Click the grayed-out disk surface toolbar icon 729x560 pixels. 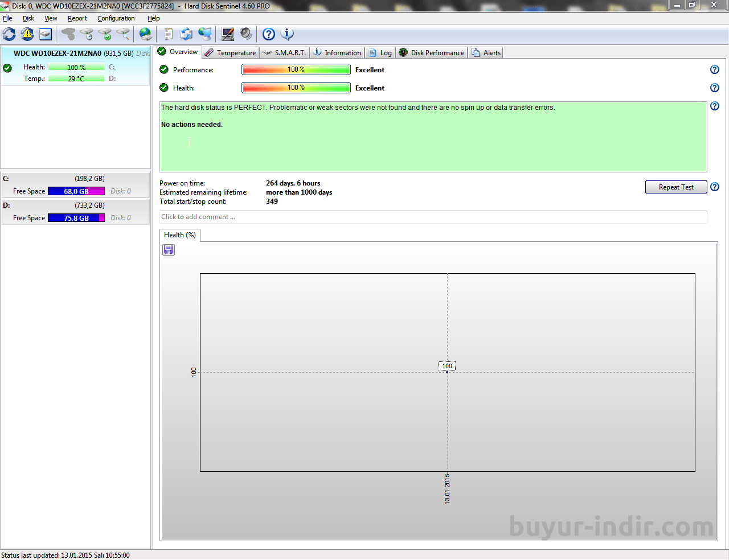[68, 34]
